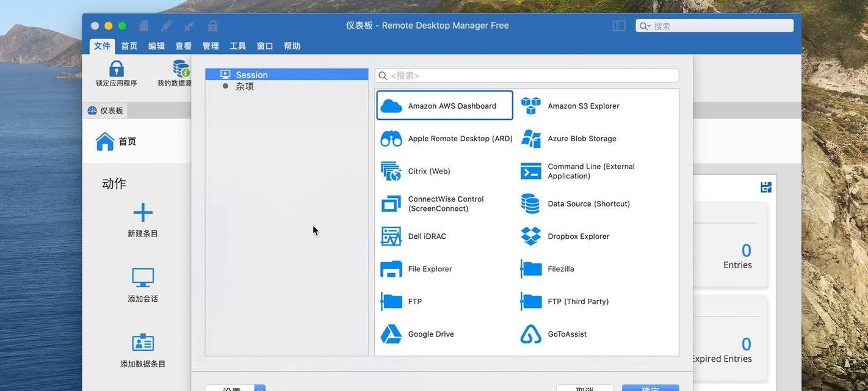
Task: Click the 添加数据条目 ID card icon
Action: [x=143, y=342]
